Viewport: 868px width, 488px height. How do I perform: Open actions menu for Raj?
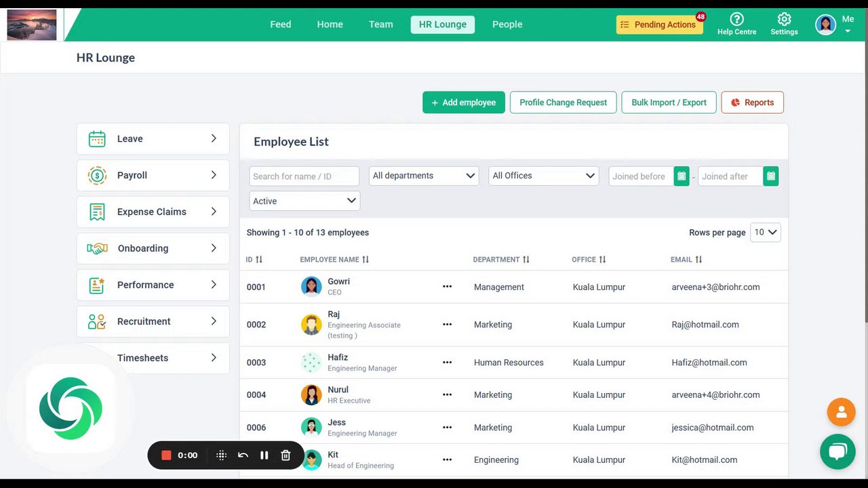(447, 325)
